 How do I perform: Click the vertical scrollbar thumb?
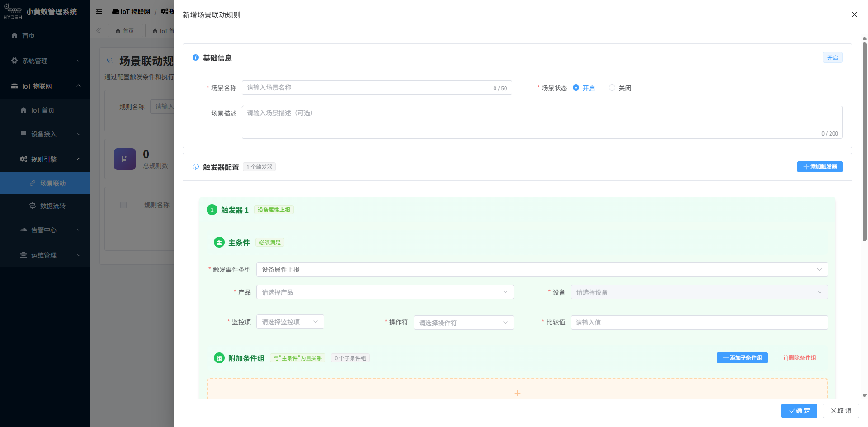(x=864, y=142)
